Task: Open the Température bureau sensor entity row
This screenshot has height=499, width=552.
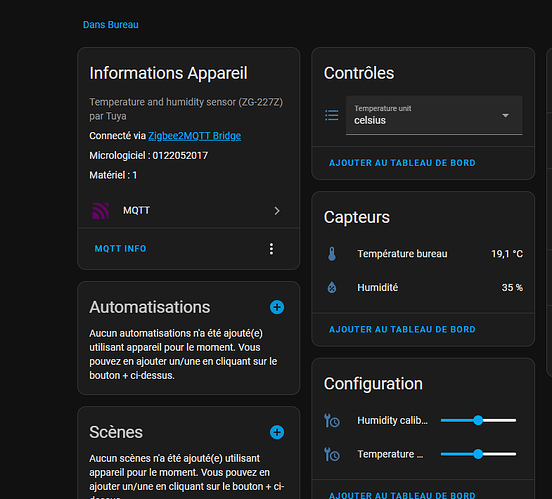Action: click(424, 254)
